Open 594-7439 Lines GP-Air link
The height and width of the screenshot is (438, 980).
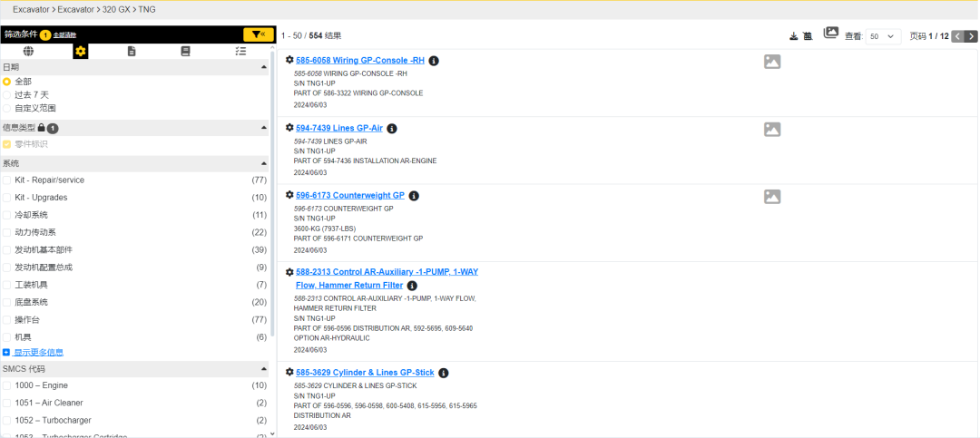[339, 128]
